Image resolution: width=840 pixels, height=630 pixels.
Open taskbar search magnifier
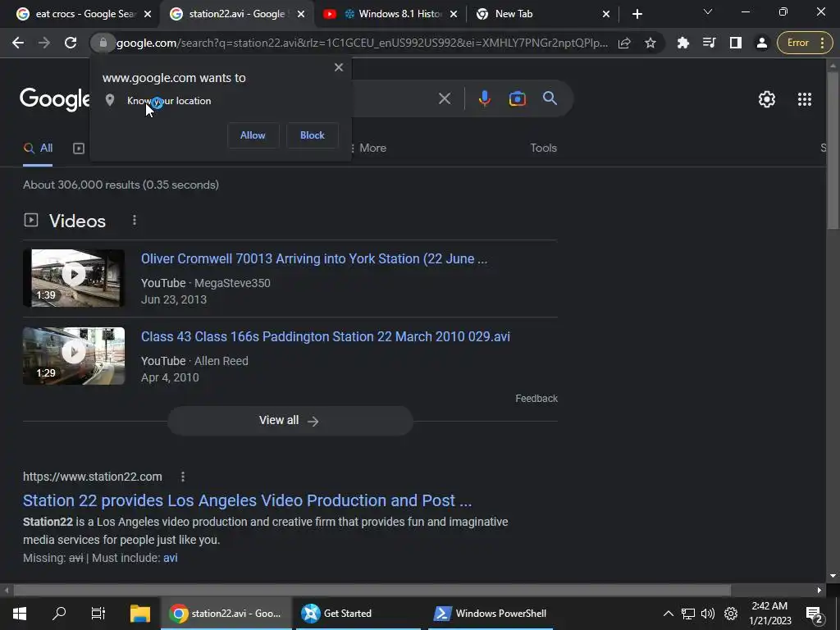[59, 614]
